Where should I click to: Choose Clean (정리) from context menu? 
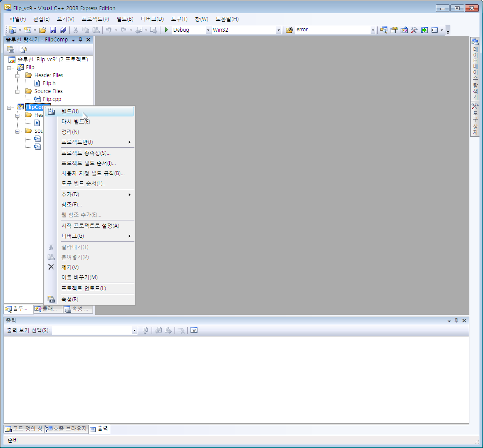[89, 132]
